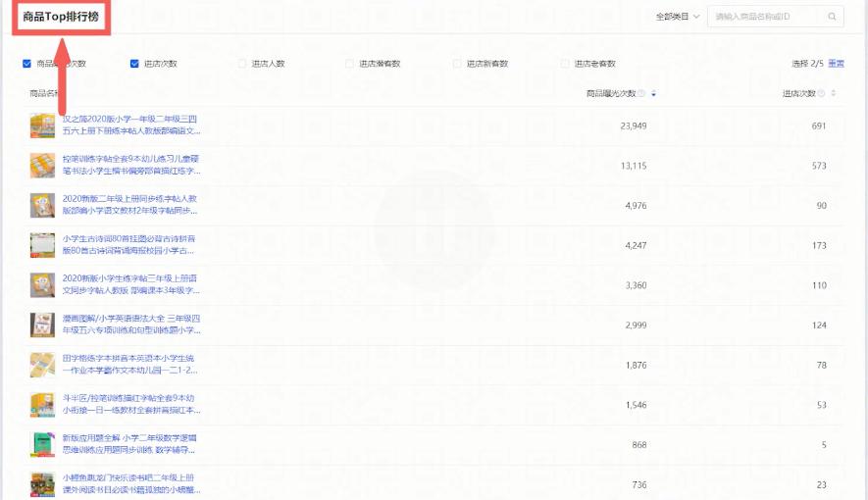The image size is (868, 500).
Task: Click store visit count 110
Action: 819,285
